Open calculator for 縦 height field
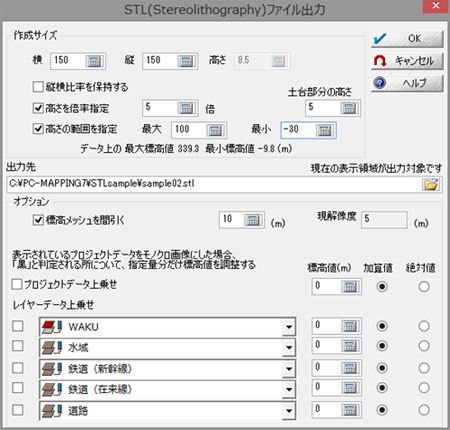Viewport: 450px width, 430px height. pos(186,61)
